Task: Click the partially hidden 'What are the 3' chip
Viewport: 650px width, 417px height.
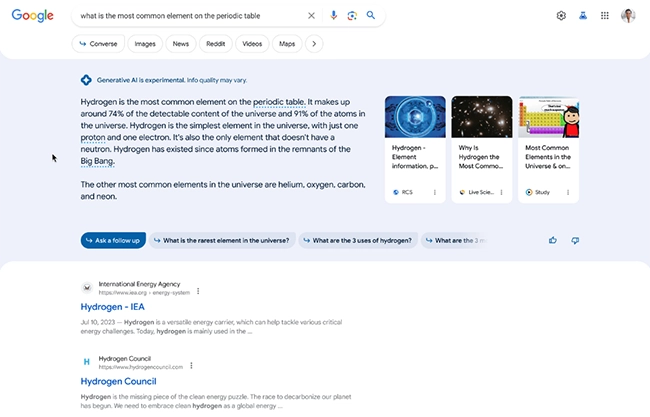Action: (455, 240)
